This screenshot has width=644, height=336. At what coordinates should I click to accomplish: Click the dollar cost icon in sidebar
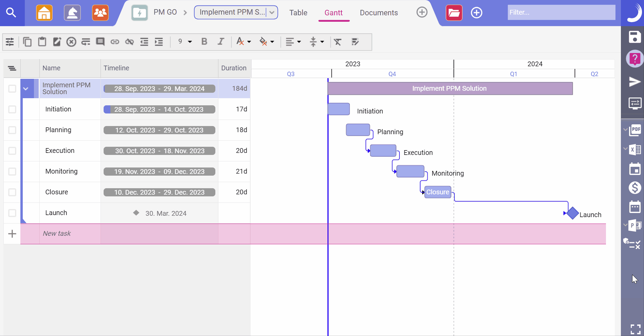click(x=635, y=188)
